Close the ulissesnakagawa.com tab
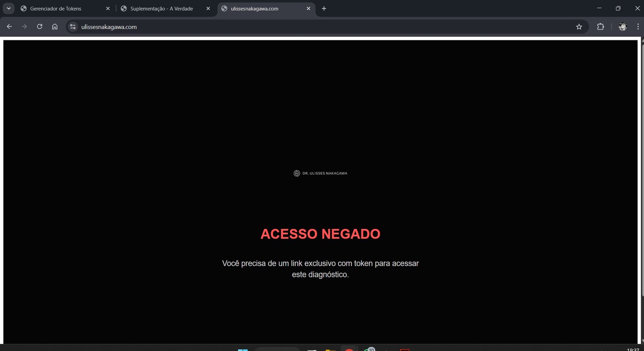 click(308, 8)
